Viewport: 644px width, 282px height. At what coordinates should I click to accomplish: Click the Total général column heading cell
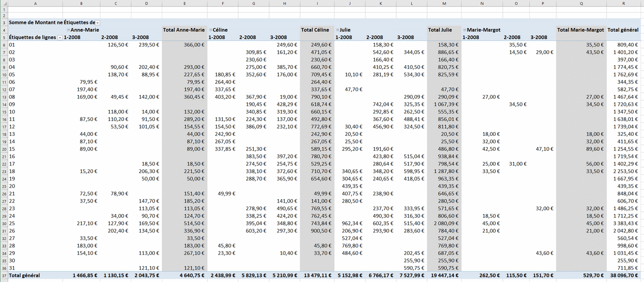pos(623,30)
